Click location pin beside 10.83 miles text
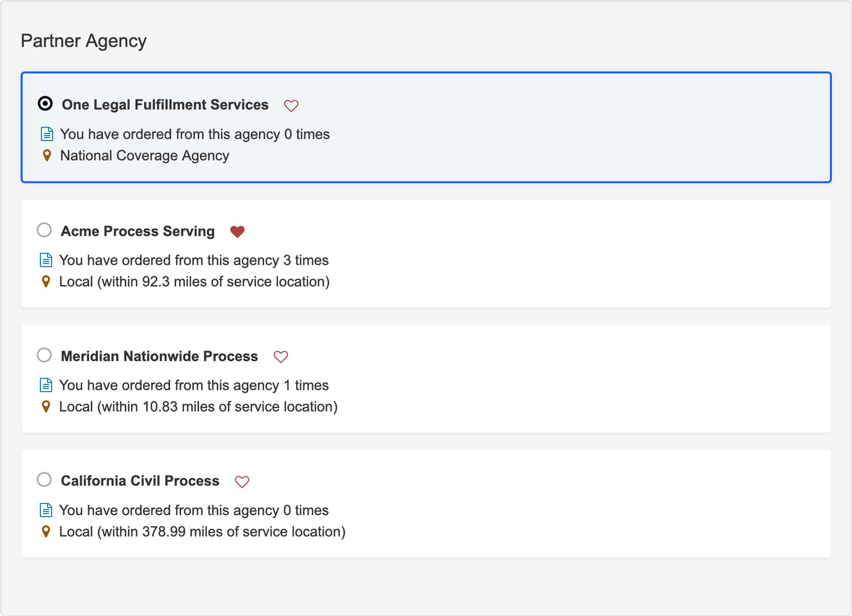The width and height of the screenshot is (852, 616). pos(46,407)
